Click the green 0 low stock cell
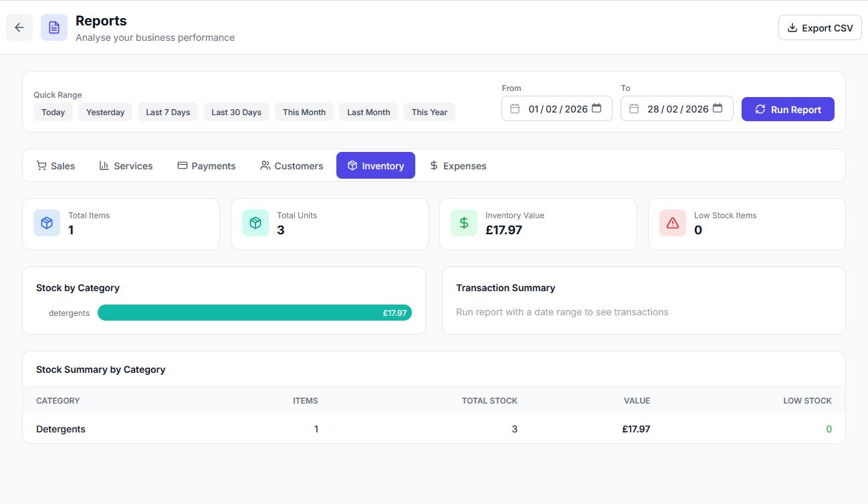 pyautogui.click(x=829, y=429)
